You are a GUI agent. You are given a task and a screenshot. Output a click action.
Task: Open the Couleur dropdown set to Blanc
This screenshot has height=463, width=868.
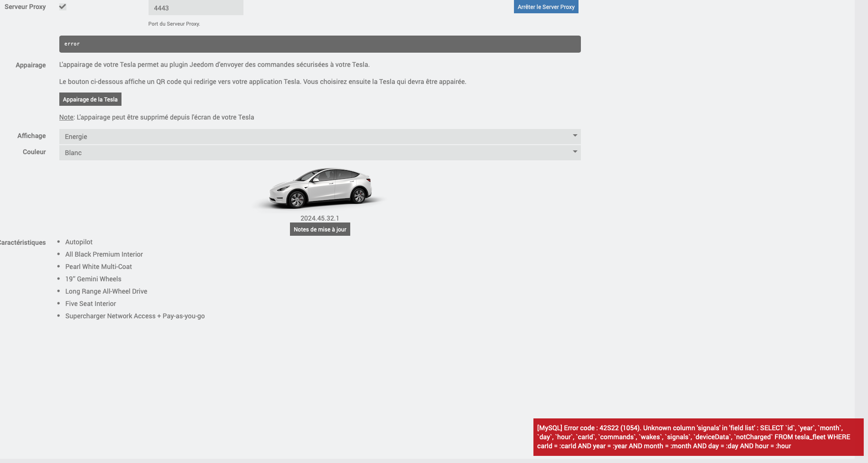(320, 153)
